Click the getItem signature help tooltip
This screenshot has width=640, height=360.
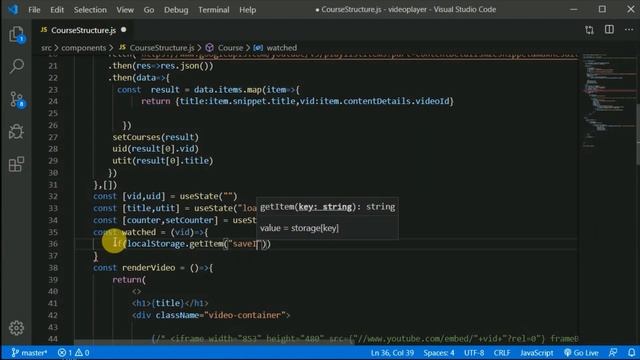[x=327, y=218]
